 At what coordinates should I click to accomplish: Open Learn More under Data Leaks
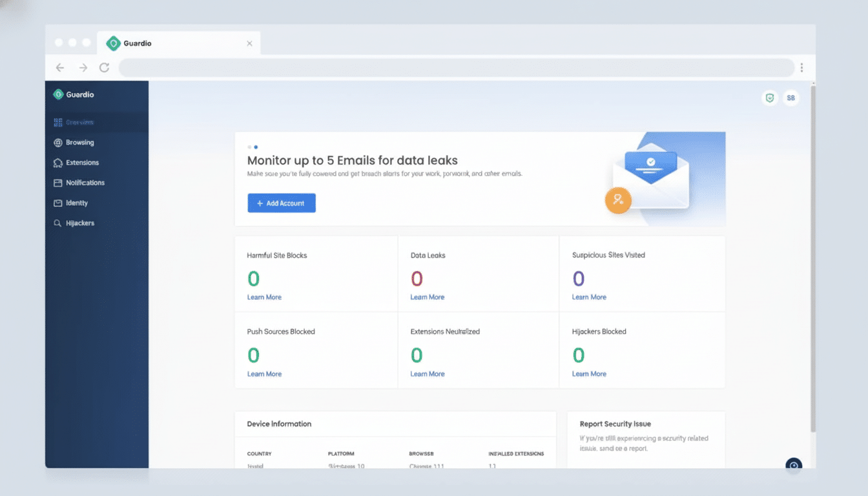click(427, 296)
